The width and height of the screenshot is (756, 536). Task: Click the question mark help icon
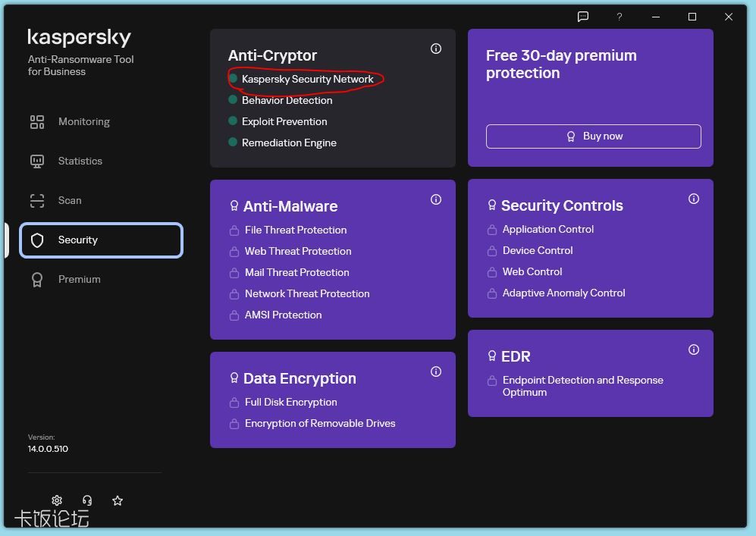click(x=620, y=17)
